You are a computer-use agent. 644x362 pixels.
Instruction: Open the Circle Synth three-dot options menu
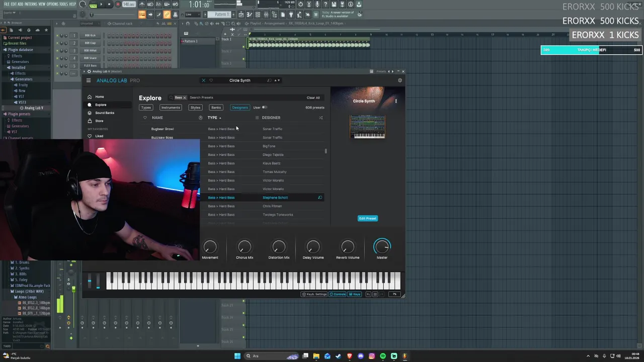point(396,101)
